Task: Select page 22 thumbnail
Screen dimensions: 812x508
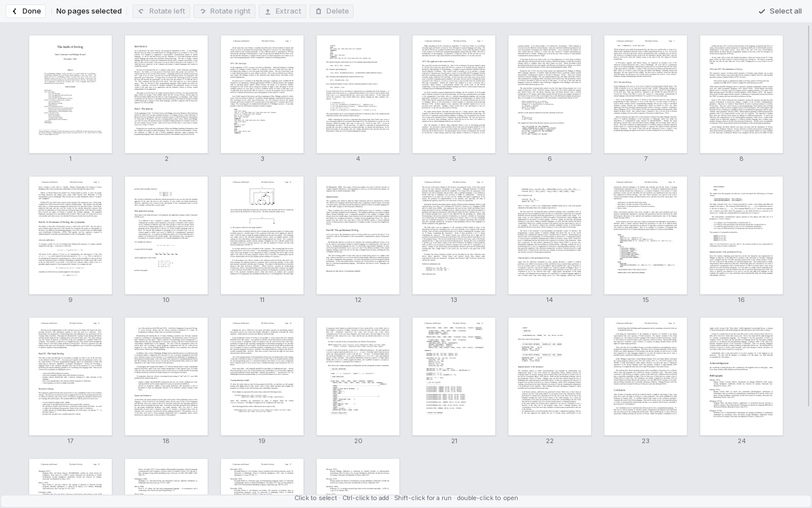Action: 550,376
